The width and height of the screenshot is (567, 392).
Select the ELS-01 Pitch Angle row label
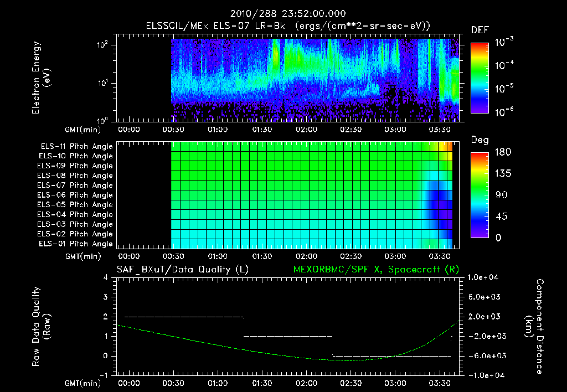76,244
